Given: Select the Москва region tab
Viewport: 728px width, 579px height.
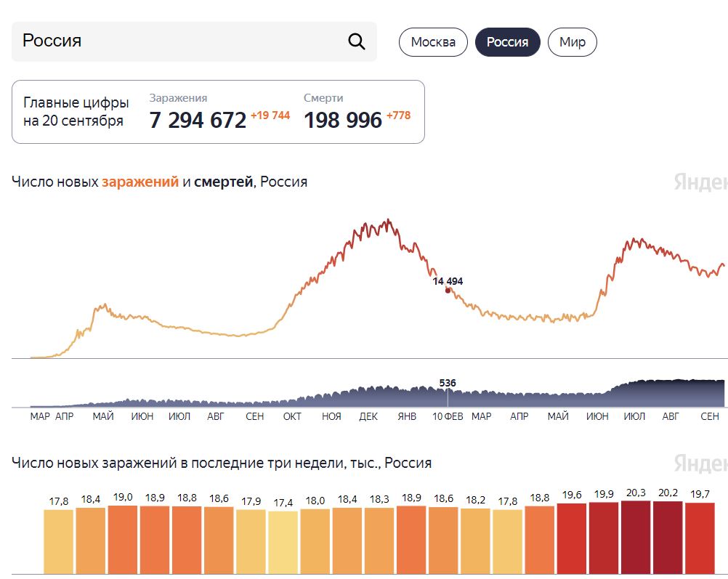Looking at the screenshot, I should [433, 42].
